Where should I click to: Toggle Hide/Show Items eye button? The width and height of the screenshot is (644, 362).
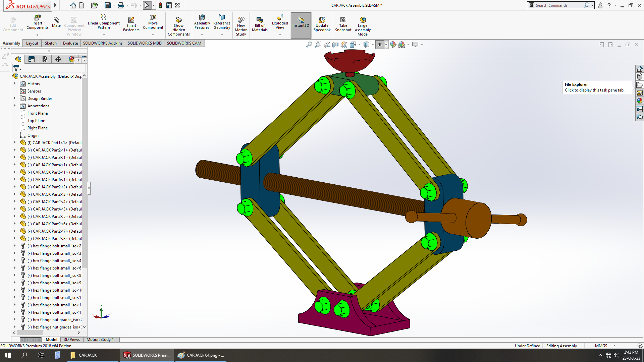pyautogui.click(x=380, y=45)
